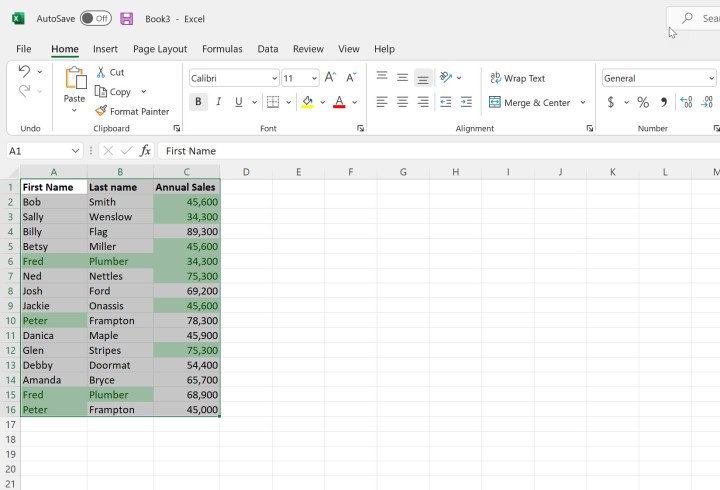The width and height of the screenshot is (720, 490).
Task: Toggle Italic formatting
Action: tap(218, 102)
